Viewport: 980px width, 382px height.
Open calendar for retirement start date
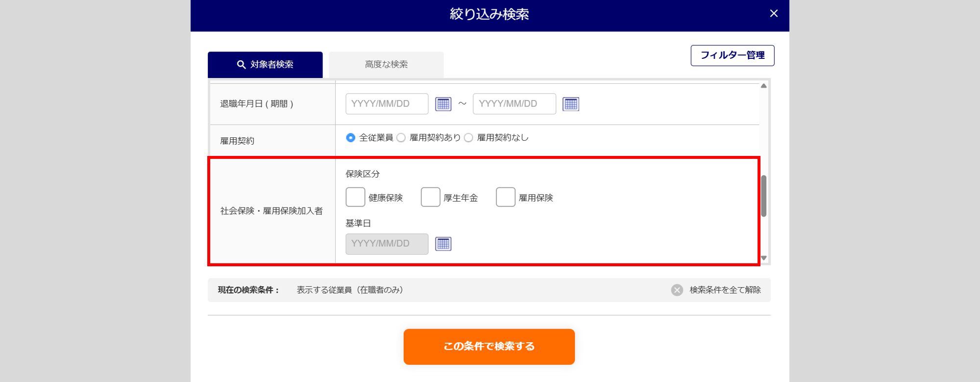[x=443, y=104]
